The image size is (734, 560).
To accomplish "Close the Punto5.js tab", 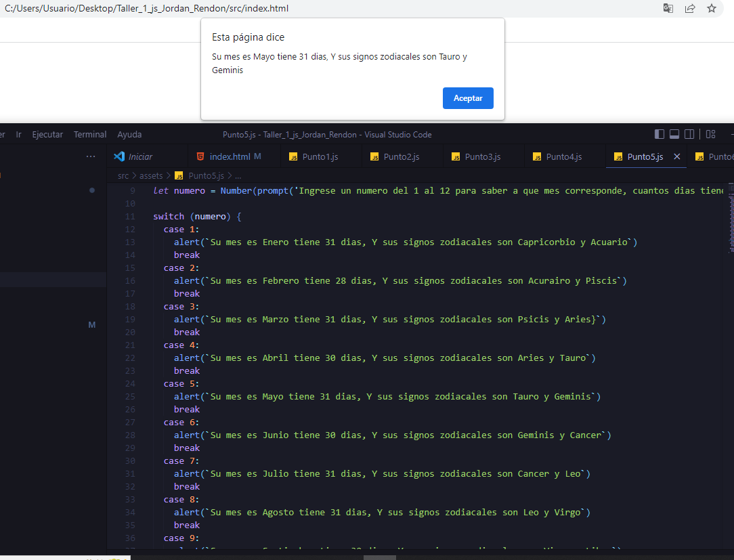I will pyautogui.click(x=677, y=157).
